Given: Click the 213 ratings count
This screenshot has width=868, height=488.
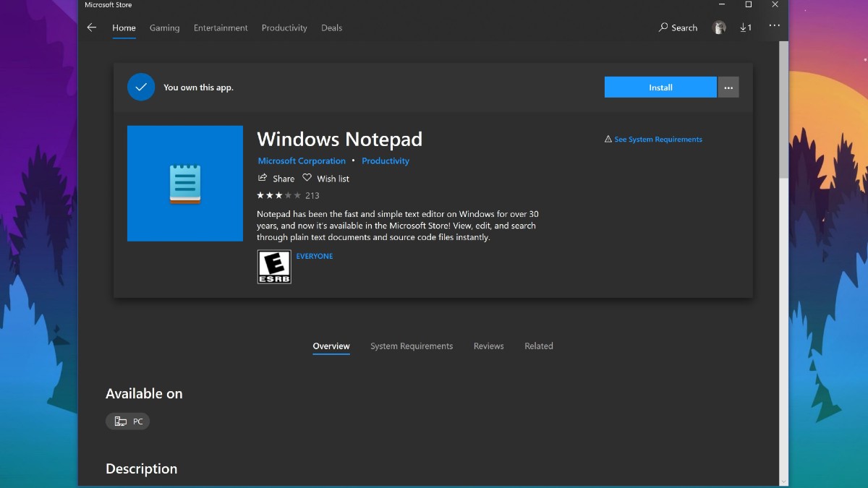Looking at the screenshot, I should tap(312, 195).
